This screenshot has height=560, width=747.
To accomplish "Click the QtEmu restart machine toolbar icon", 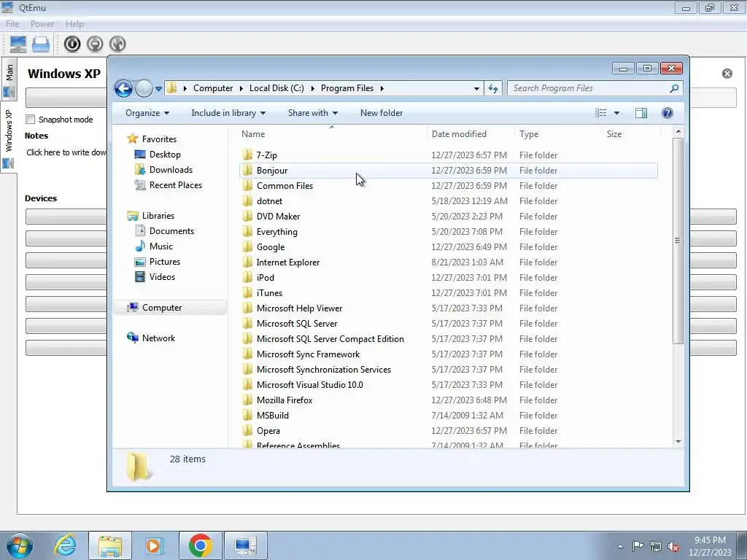I will click(x=117, y=44).
